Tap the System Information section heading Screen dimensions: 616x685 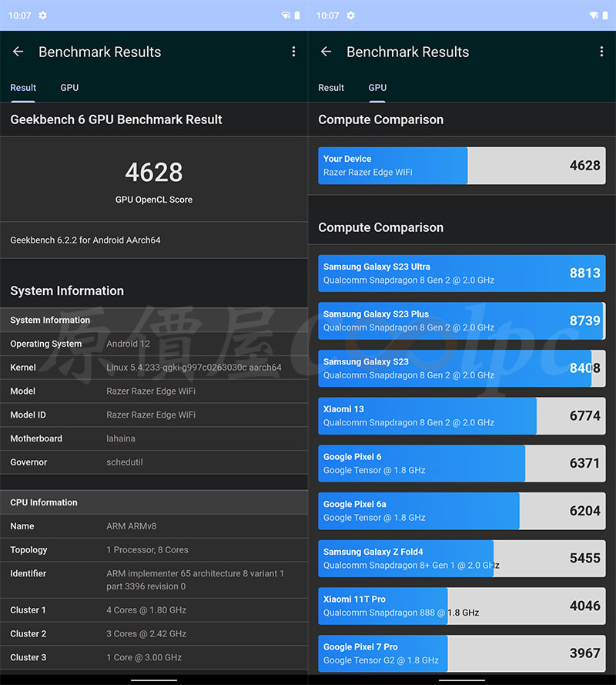click(67, 291)
